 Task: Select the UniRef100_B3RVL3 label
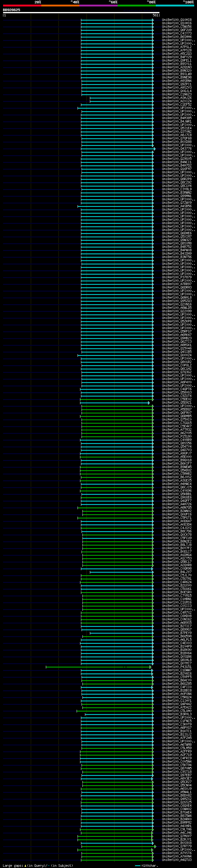[x=177, y=714]
